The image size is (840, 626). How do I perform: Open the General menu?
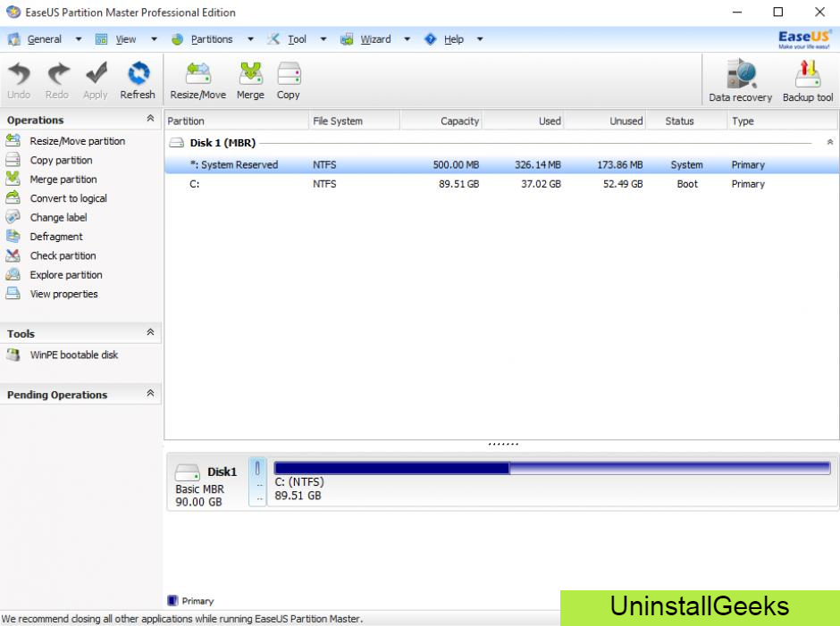click(x=45, y=39)
